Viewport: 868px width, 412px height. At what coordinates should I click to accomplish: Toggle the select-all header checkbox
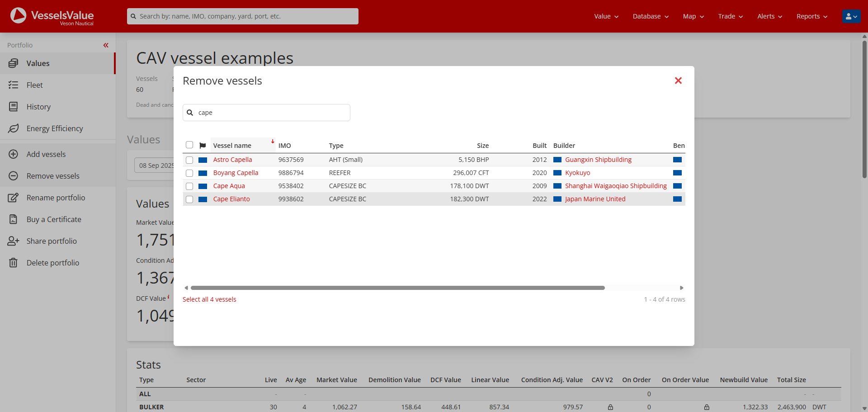click(x=189, y=145)
